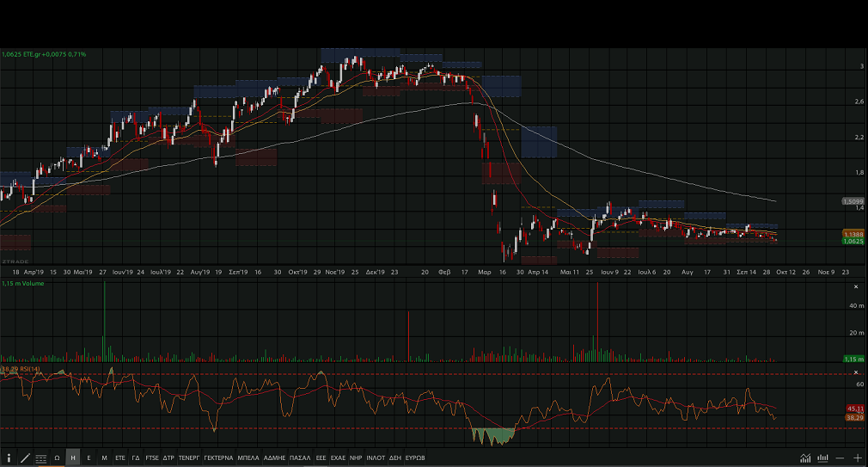The image size is (868, 467).
Task: Open the info panel icon
Action: pos(9,458)
